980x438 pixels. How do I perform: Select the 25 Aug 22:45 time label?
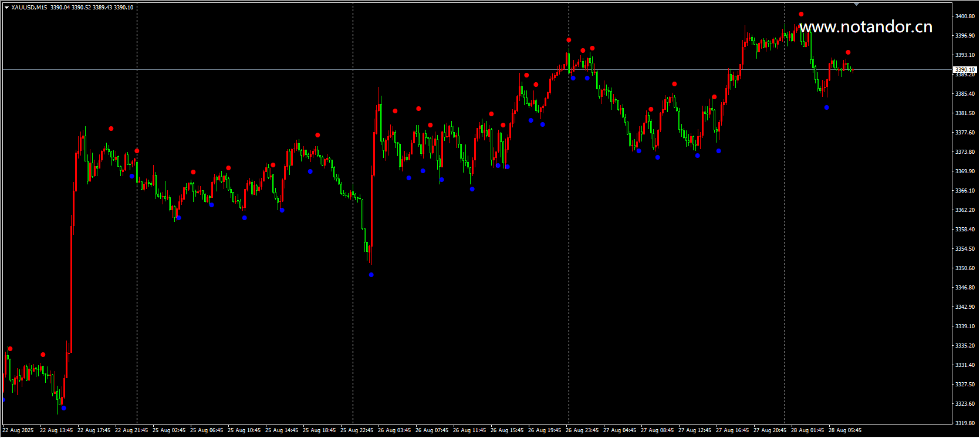[357, 430]
